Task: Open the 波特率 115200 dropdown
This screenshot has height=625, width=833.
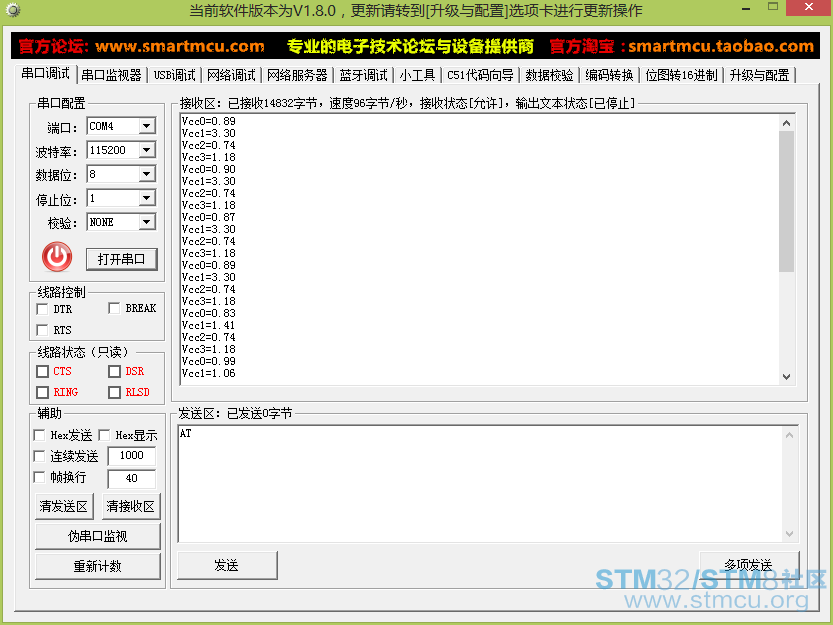Action: [147, 150]
